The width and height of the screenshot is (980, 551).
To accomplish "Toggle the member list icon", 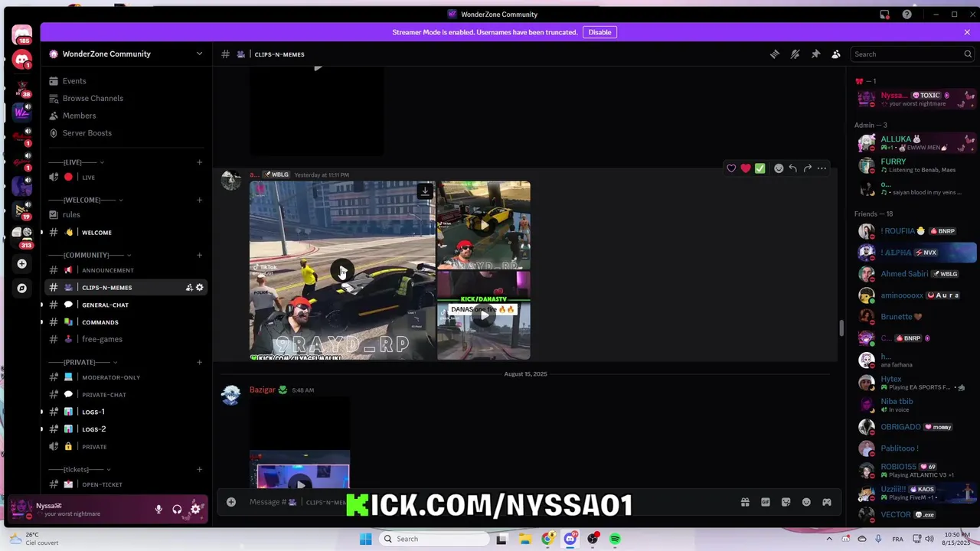I will 836,54.
